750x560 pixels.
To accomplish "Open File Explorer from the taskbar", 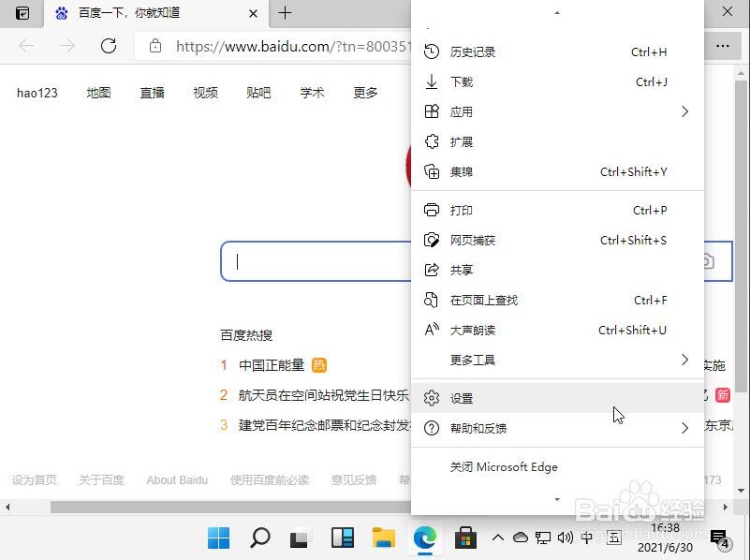I will click(383, 538).
